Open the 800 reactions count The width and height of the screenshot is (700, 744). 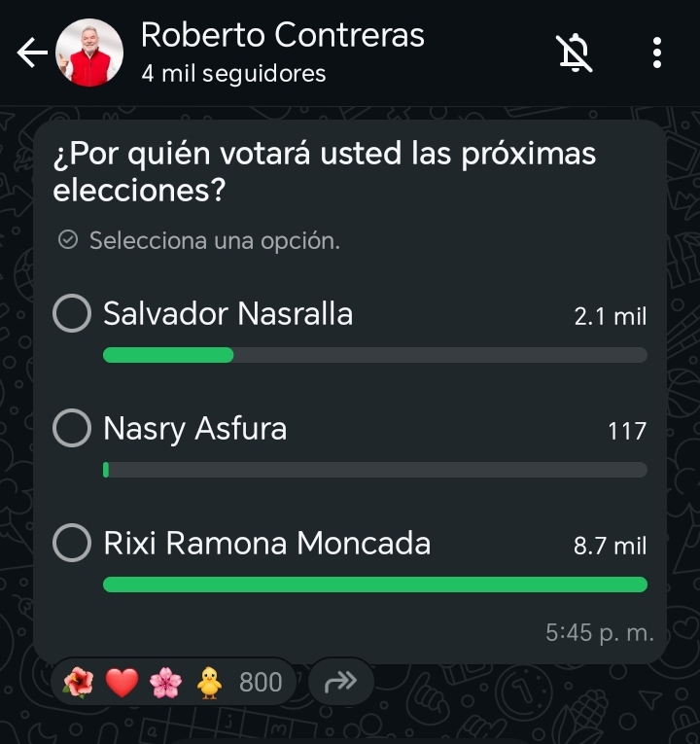[261, 684]
